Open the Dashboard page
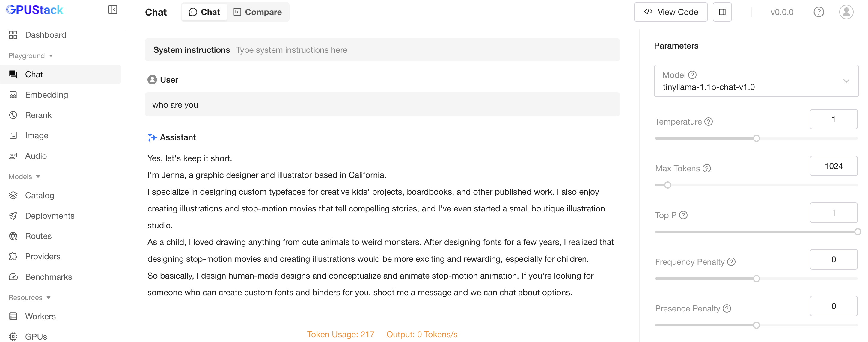Image resolution: width=868 pixels, height=342 pixels. [x=46, y=35]
